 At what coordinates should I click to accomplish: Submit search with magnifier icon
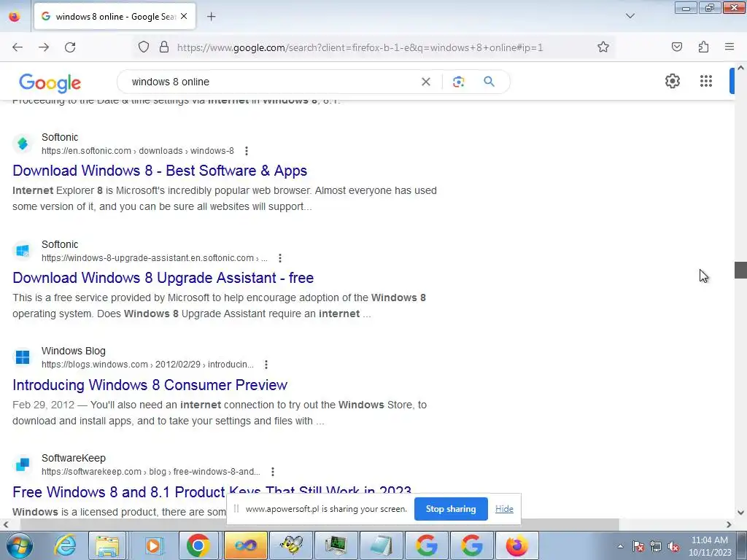[x=489, y=82]
